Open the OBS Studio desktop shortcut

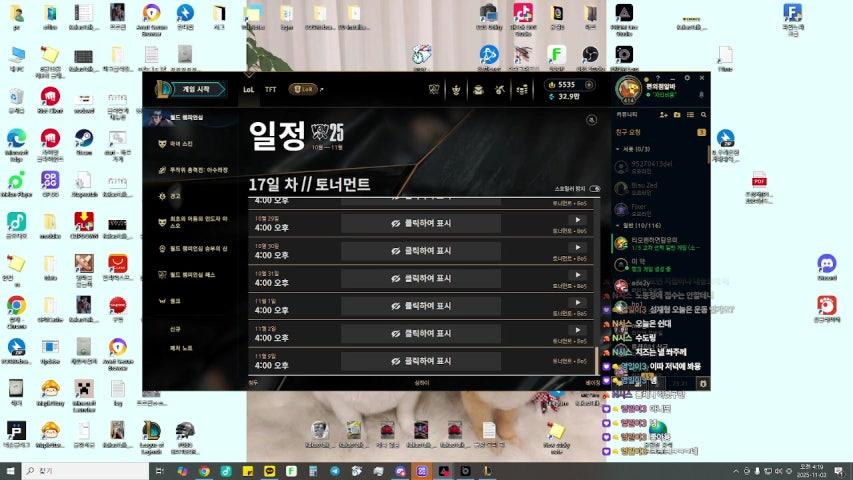[x=590, y=58]
